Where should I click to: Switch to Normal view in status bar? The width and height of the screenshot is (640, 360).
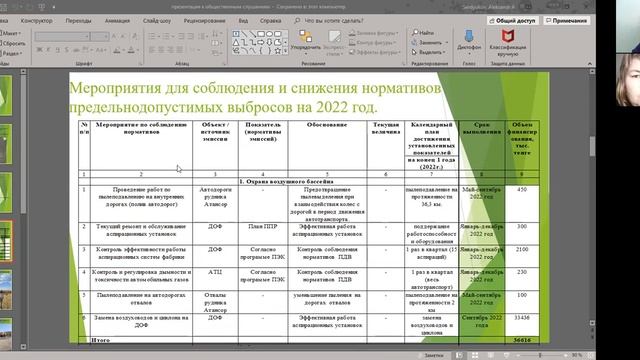pos(460,356)
